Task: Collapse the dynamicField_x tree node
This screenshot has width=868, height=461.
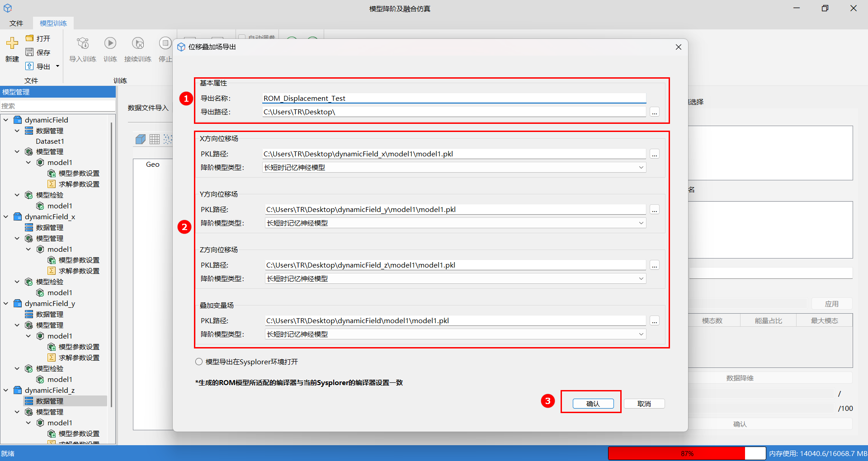Action: (6, 217)
